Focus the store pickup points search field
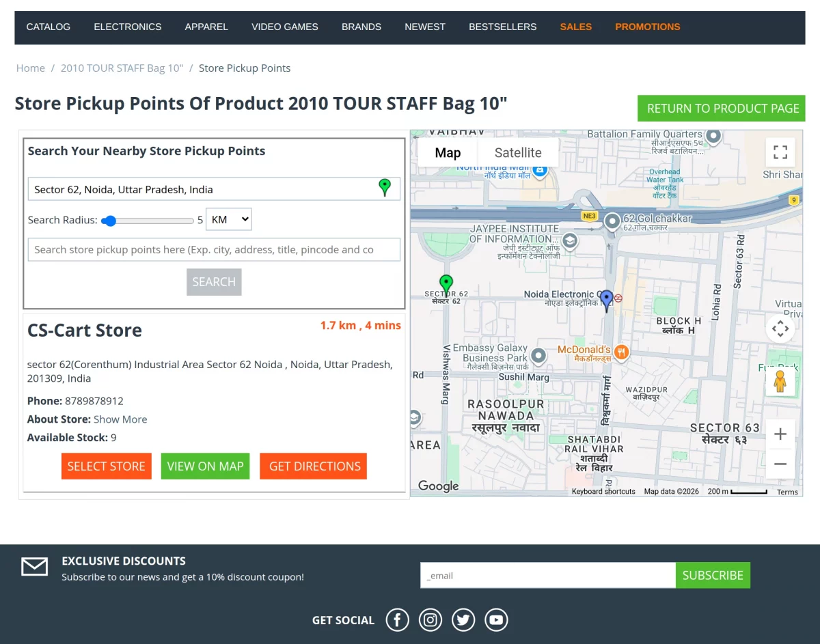 [x=214, y=249]
